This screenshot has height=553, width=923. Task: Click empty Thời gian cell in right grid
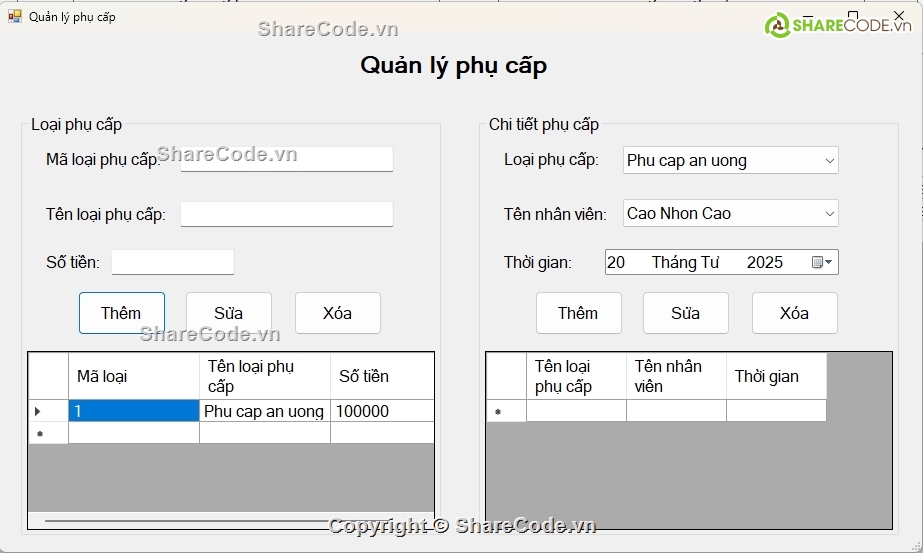(x=776, y=411)
